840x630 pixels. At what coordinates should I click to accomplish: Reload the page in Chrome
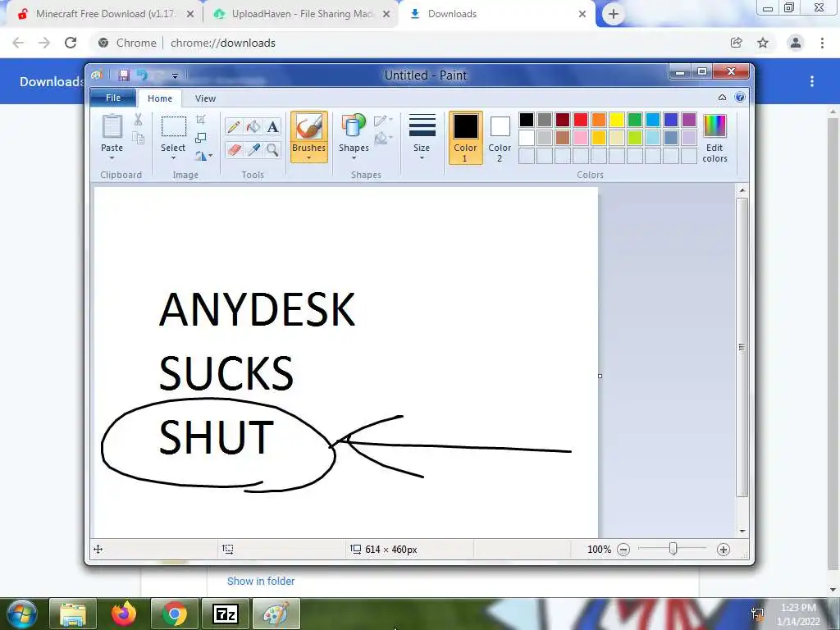coord(71,43)
